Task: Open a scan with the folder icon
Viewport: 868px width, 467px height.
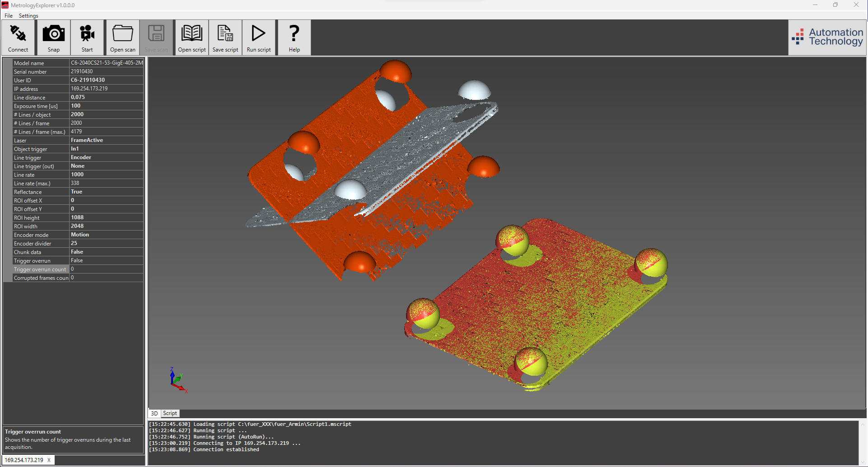Action: (x=122, y=38)
